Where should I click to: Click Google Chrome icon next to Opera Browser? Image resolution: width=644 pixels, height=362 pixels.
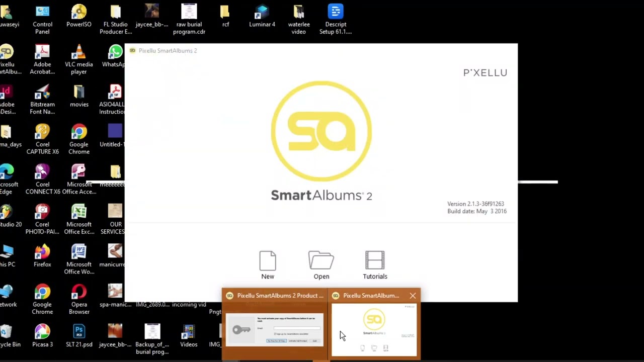(42, 299)
